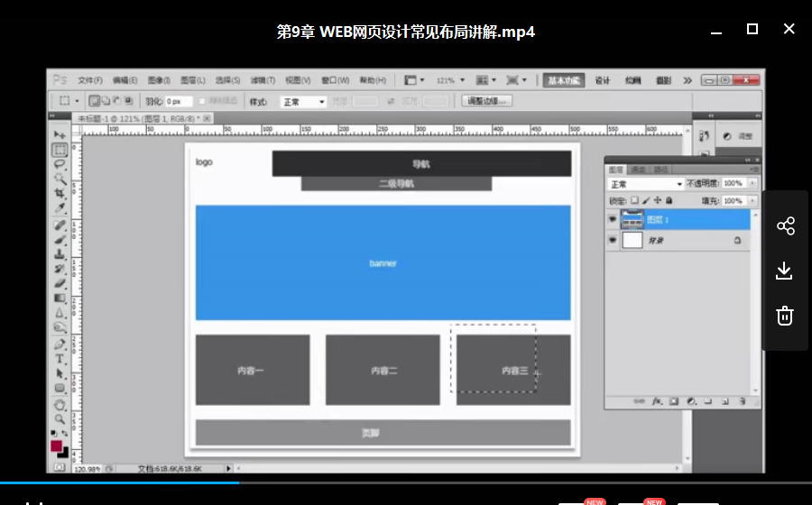This screenshot has height=505, width=812.
Task: Click the 调整 adjustments panel button
Action: [739, 136]
